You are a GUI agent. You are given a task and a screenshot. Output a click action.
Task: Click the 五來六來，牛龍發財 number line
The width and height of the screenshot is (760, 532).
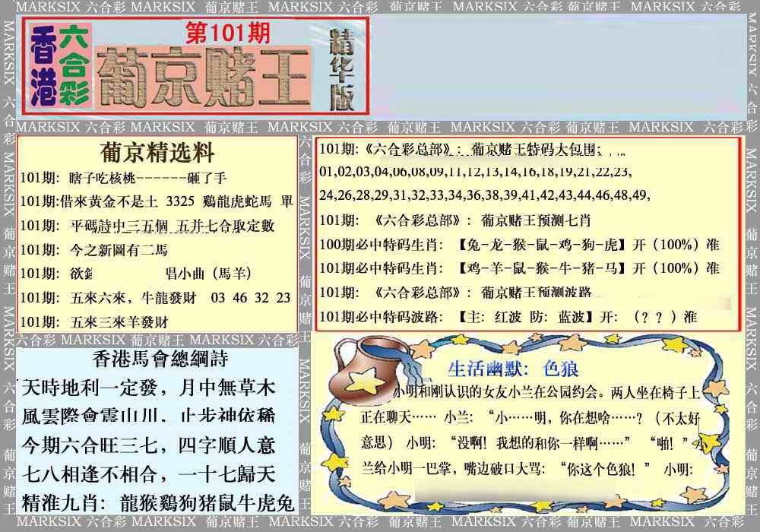[156, 297]
